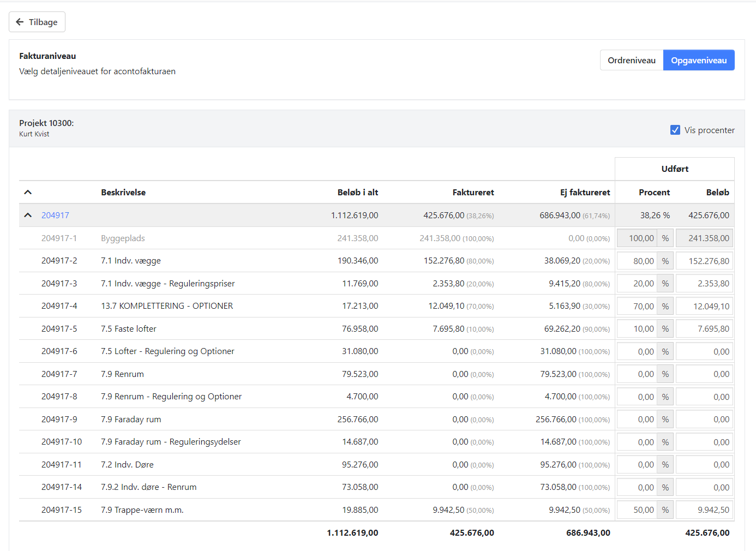Collapse order 204917 row chevron
The height and width of the screenshot is (551, 756).
[28, 215]
